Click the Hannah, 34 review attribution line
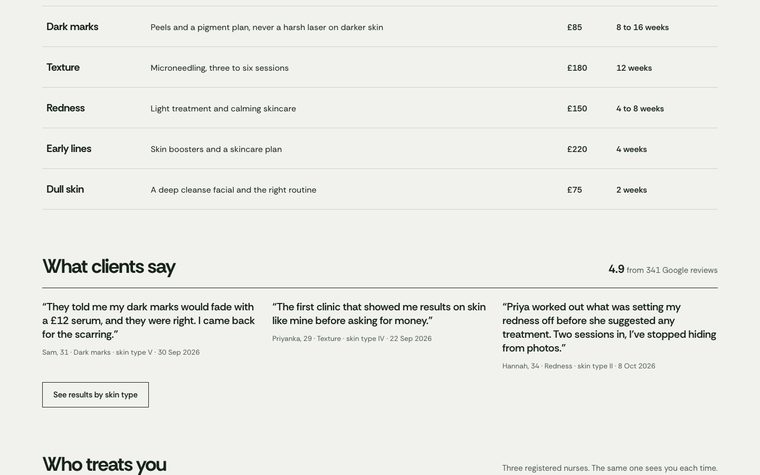Screen dimensions: 760x475 579,366
